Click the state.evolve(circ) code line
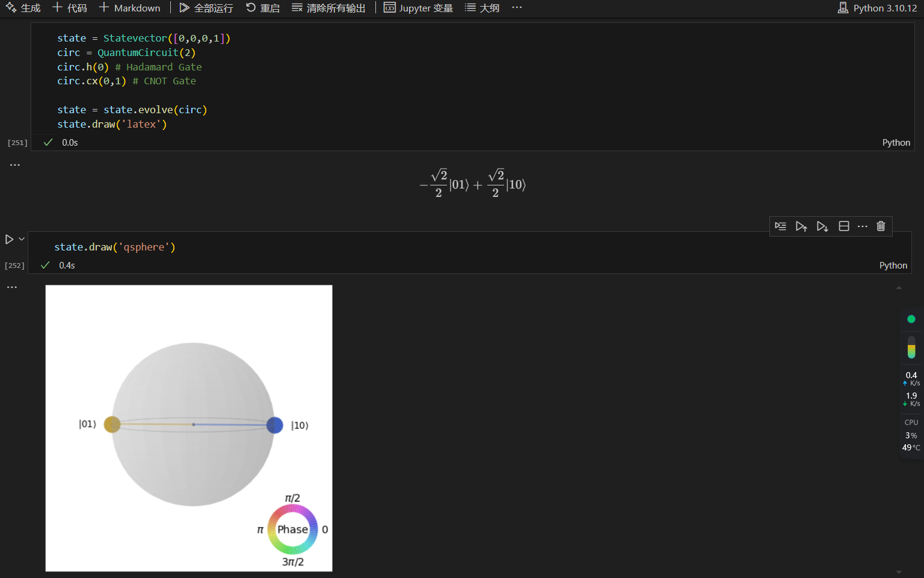This screenshot has height=578, width=924. [x=132, y=110]
